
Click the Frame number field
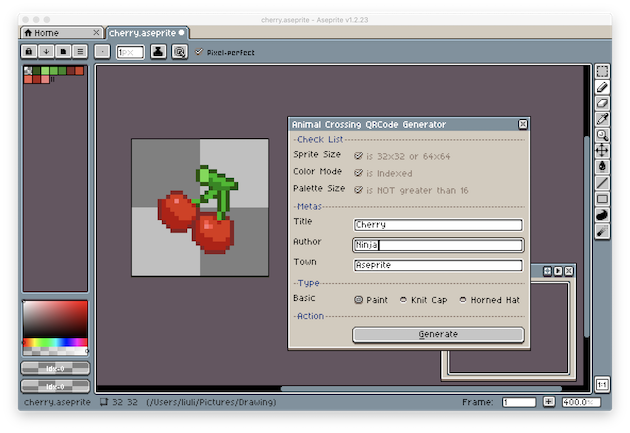pos(519,402)
